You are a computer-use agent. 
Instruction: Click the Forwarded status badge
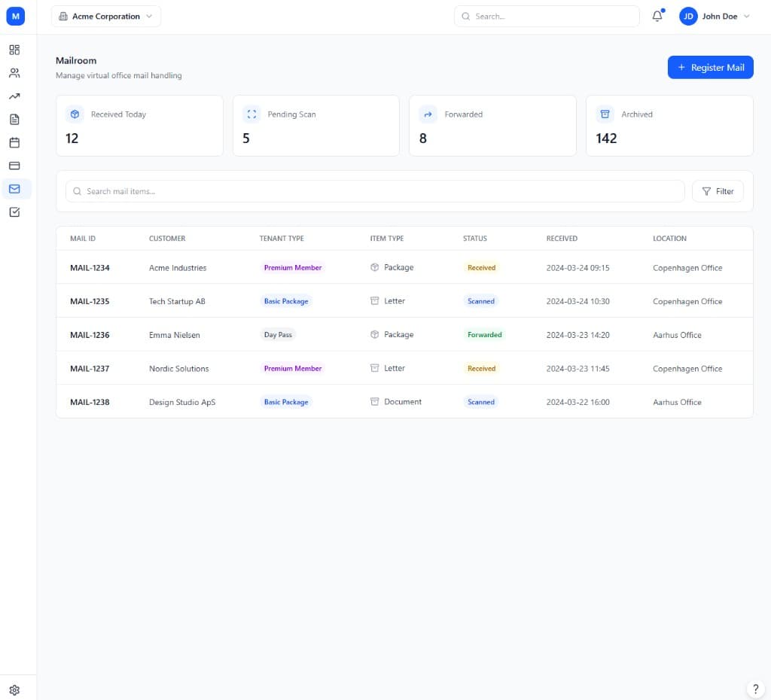(484, 334)
